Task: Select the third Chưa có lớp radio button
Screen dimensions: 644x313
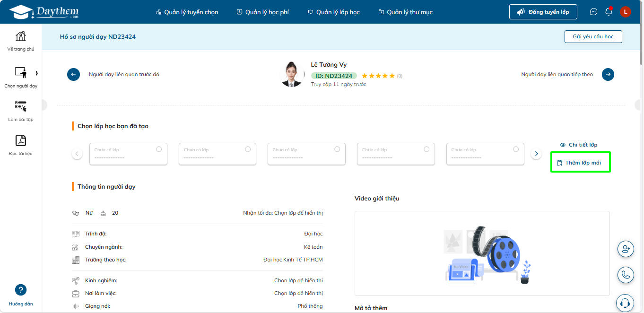Action: point(337,149)
